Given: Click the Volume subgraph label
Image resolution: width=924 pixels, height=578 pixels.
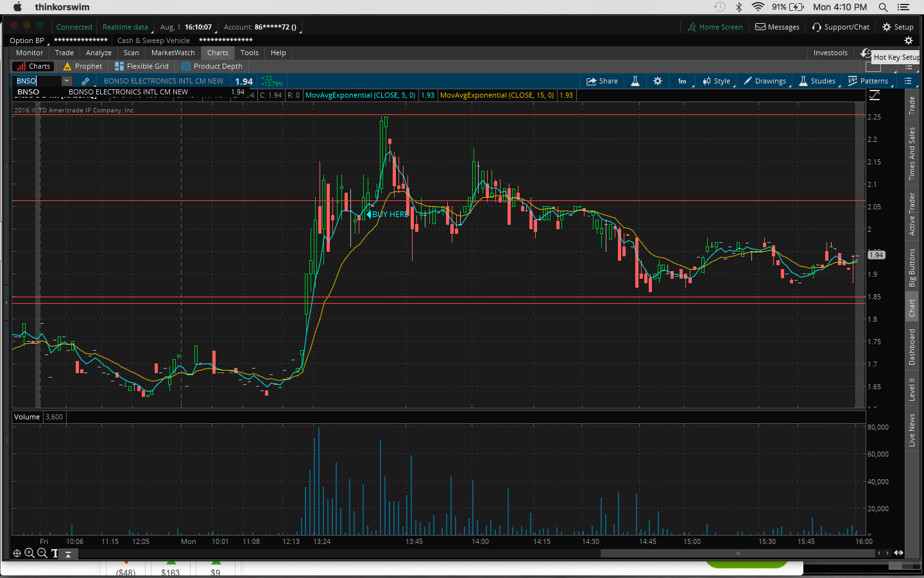Looking at the screenshot, I should click(x=27, y=417).
